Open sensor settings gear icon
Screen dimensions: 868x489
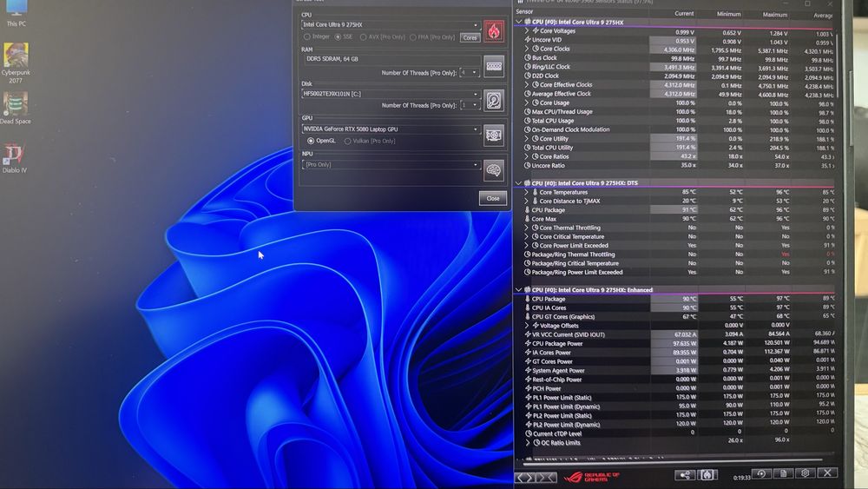805,473
